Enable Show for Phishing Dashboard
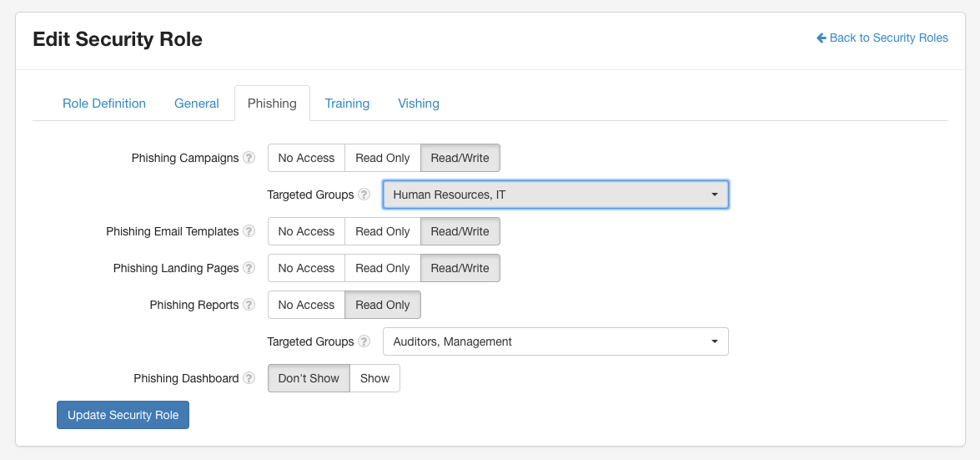The width and height of the screenshot is (980, 460). [x=374, y=378]
